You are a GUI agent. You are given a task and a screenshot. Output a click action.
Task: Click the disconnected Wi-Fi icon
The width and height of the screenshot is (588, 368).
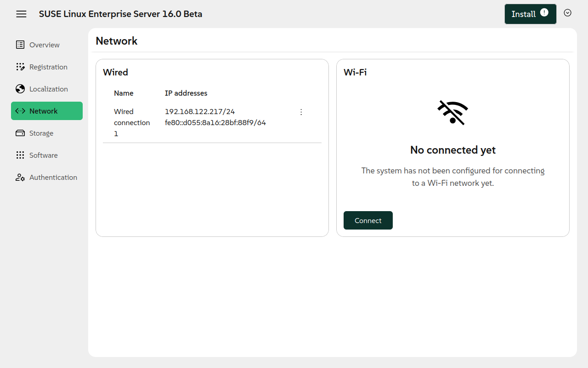pyautogui.click(x=453, y=112)
